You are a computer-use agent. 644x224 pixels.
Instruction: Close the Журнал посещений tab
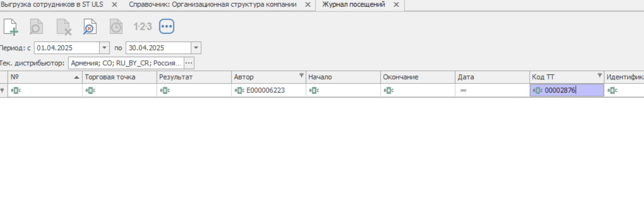[x=396, y=5]
